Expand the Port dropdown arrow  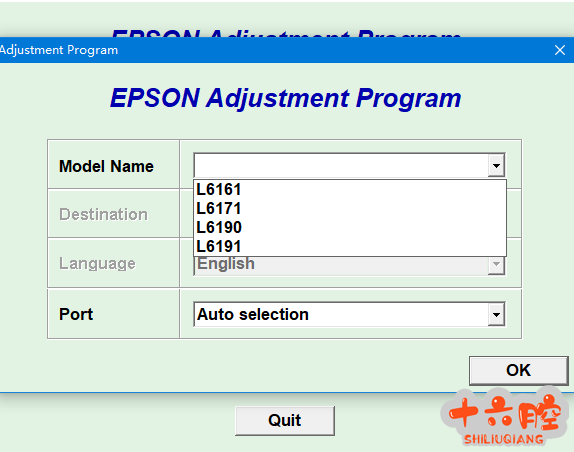tap(496, 314)
